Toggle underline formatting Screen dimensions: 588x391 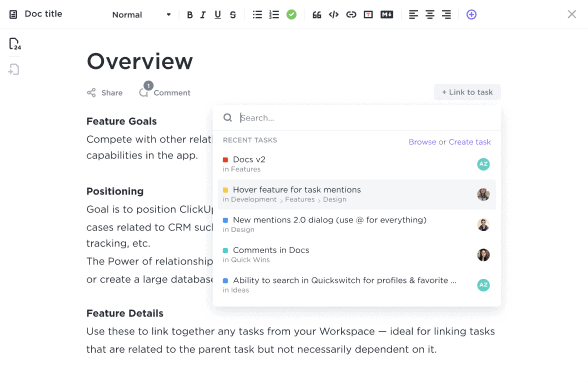click(218, 15)
